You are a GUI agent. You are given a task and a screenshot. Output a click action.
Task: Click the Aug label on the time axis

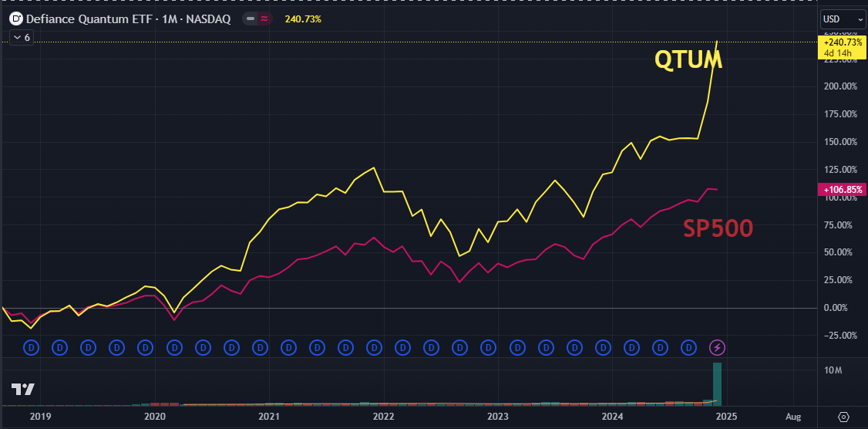point(793,417)
